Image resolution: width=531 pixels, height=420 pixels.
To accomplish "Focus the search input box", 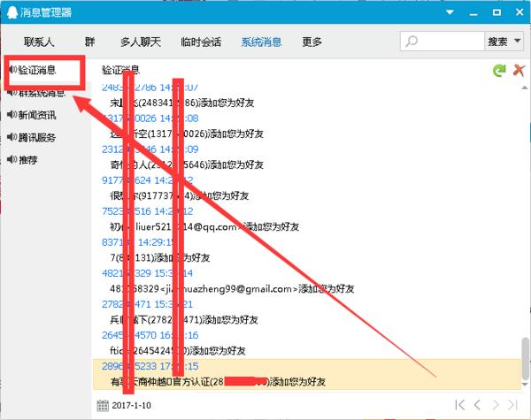I will coord(442,42).
